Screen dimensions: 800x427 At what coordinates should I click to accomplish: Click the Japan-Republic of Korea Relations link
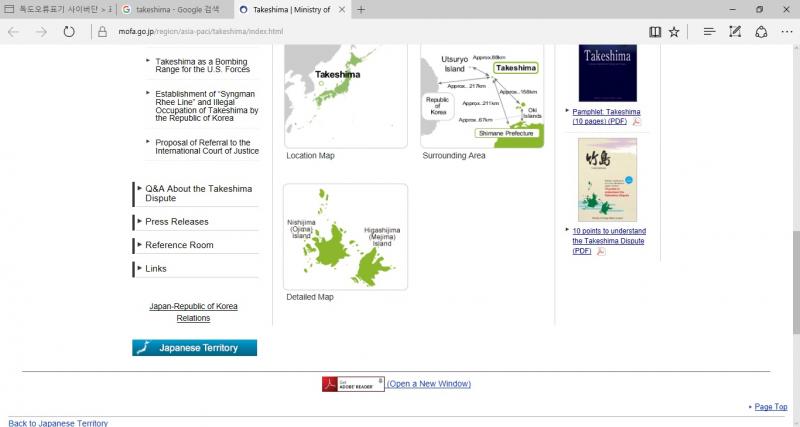(193, 311)
